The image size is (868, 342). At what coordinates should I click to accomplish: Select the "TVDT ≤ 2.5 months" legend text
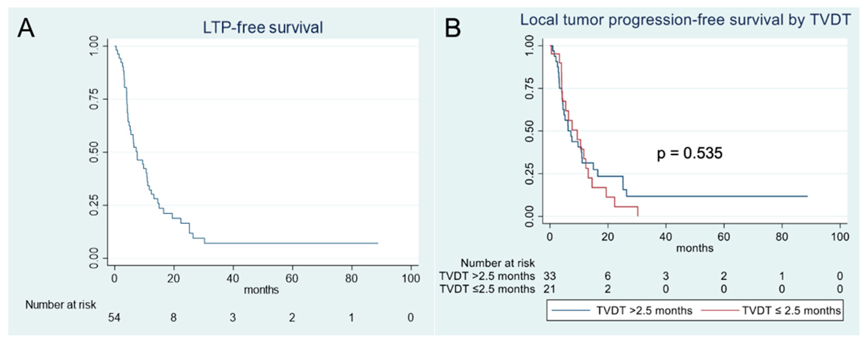(x=791, y=310)
